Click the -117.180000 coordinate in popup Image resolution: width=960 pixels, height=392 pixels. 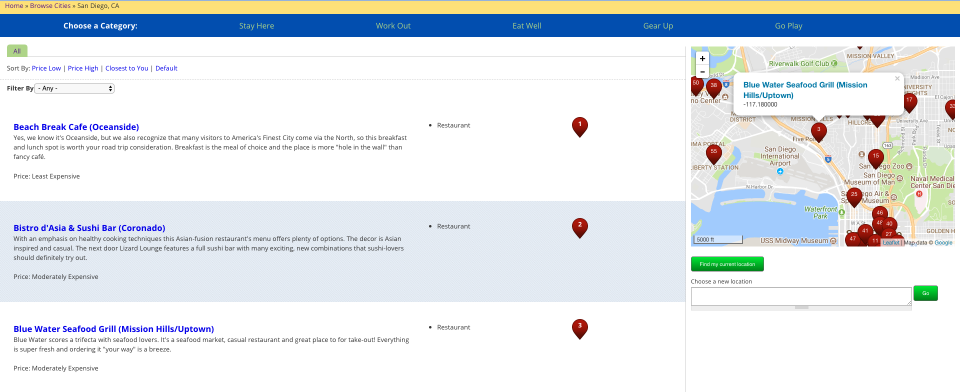760,105
